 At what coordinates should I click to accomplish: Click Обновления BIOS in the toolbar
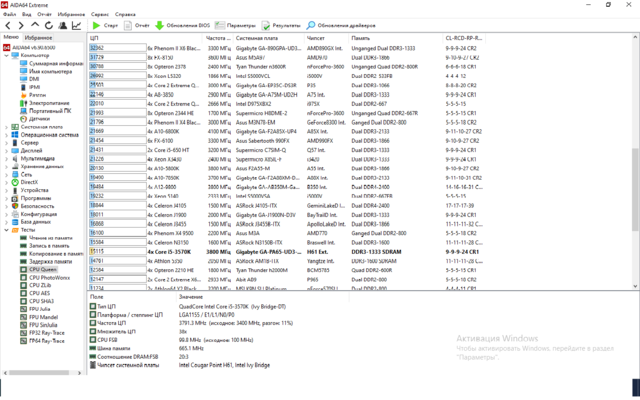coord(182,25)
